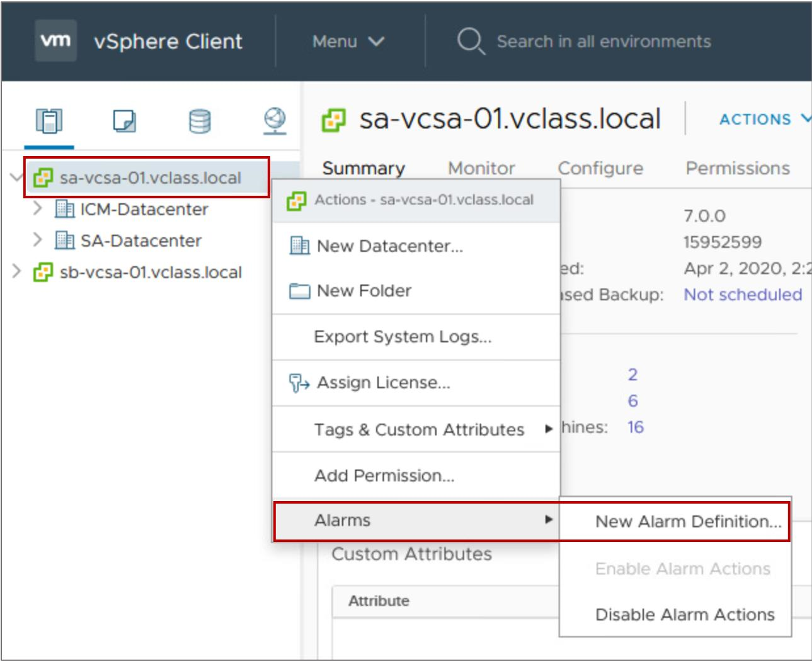Click the SA-Datacenter datacenter icon

(x=64, y=240)
